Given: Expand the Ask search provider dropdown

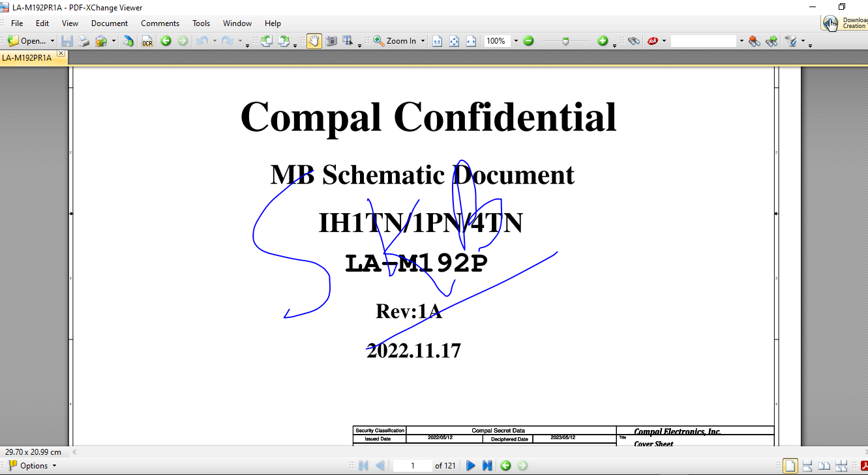Looking at the screenshot, I should point(664,41).
